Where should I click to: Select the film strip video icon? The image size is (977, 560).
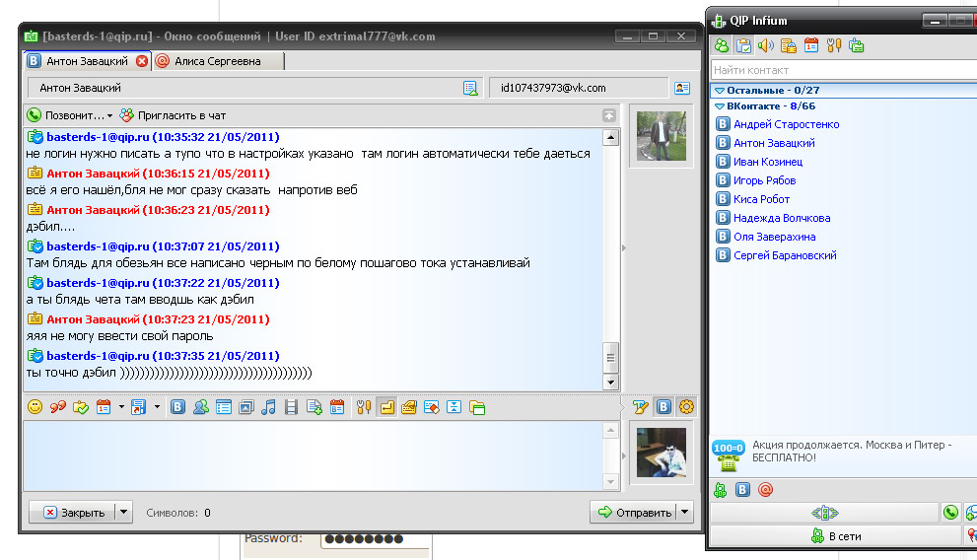tap(291, 407)
